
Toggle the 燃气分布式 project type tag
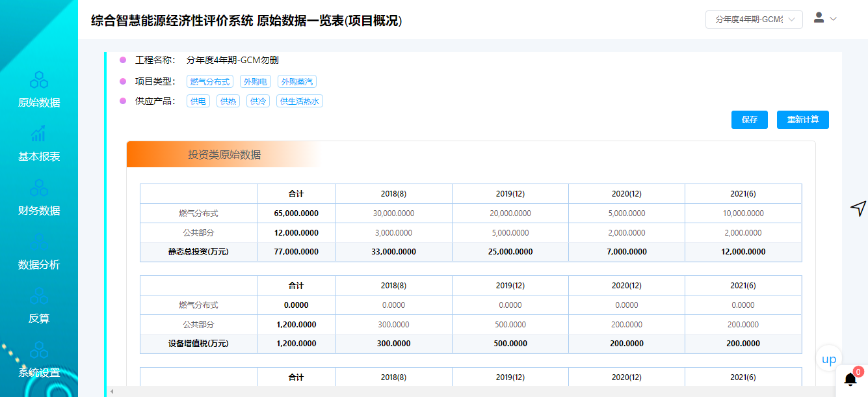pyautogui.click(x=210, y=82)
